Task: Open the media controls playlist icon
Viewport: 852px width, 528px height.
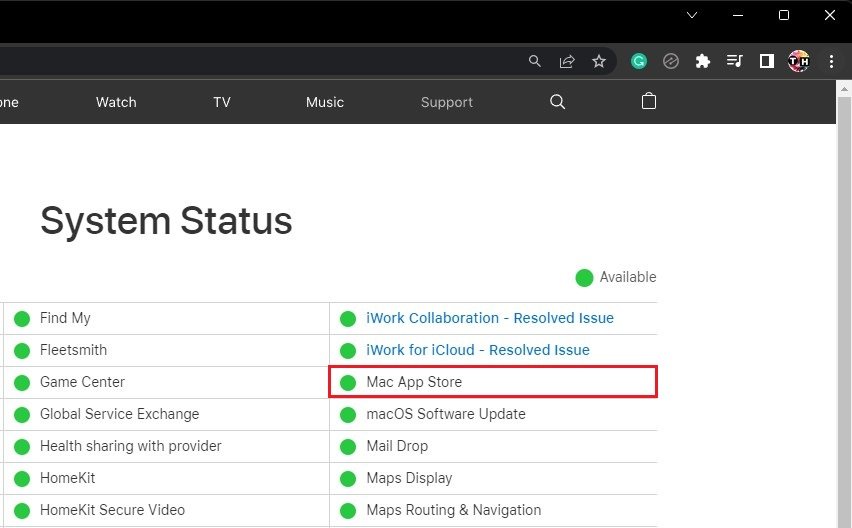Action: coord(735,61)
